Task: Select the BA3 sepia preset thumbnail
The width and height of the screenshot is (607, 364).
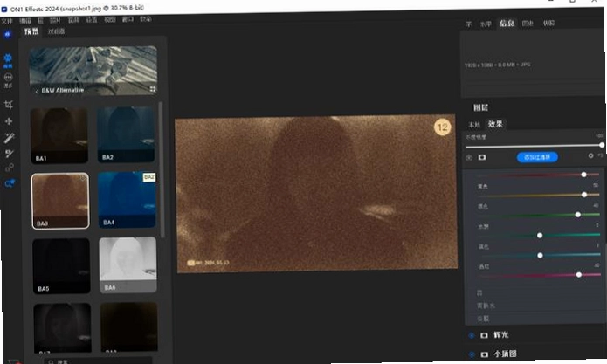Action: click(x=60, y=201)
